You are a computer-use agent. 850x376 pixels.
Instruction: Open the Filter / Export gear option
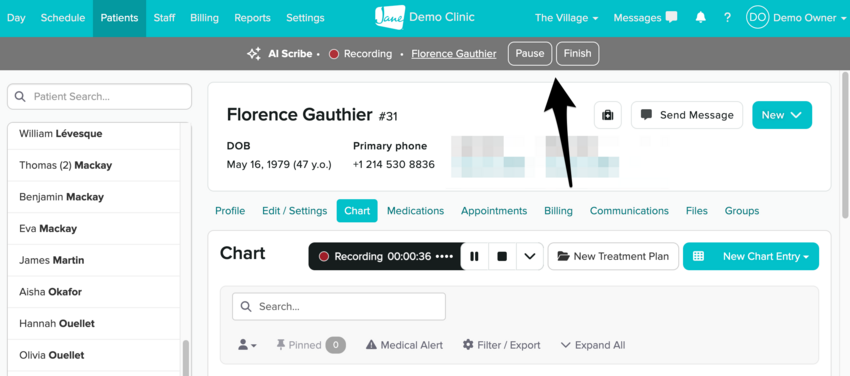point(501,345)
